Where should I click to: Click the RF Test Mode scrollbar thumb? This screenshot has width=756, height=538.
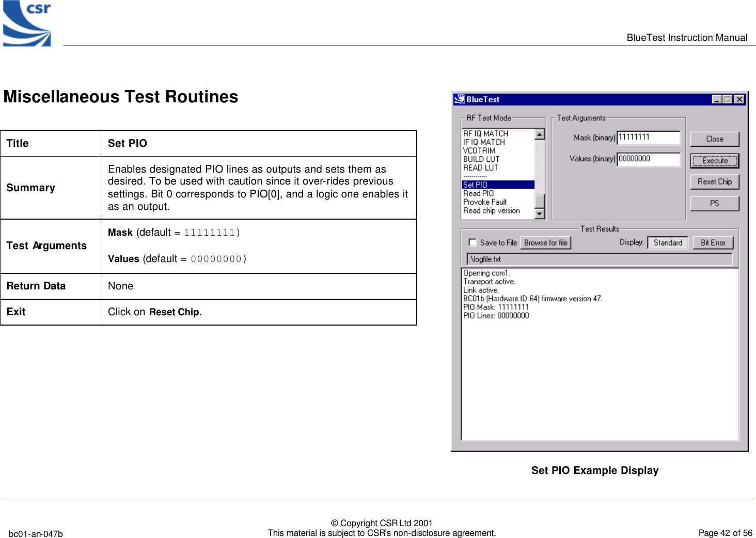click(540, 201)
